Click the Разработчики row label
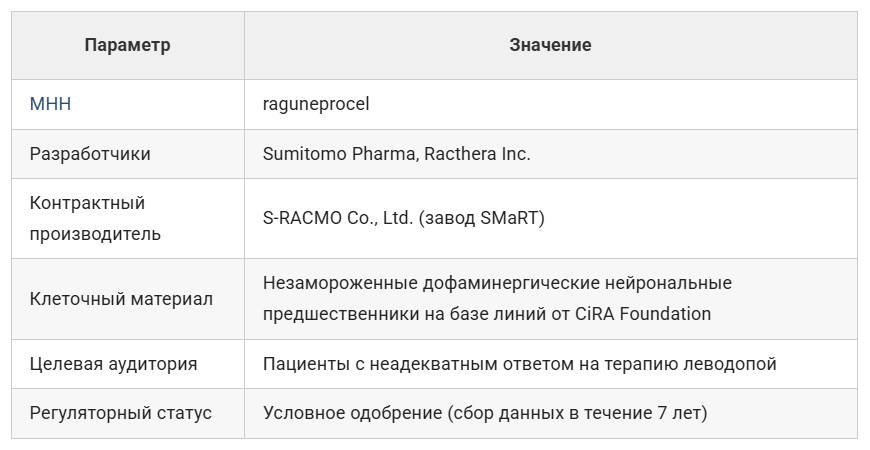The width and height of the screenshot is (870, 450). 90,154
